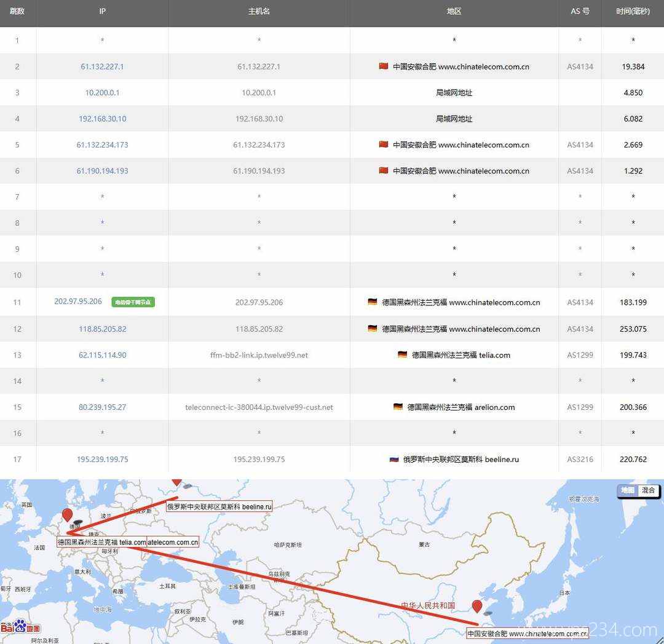
Task: Click region text 德国黑森州法兰克福 arelion.com
Action: click(x=460, y=407)
